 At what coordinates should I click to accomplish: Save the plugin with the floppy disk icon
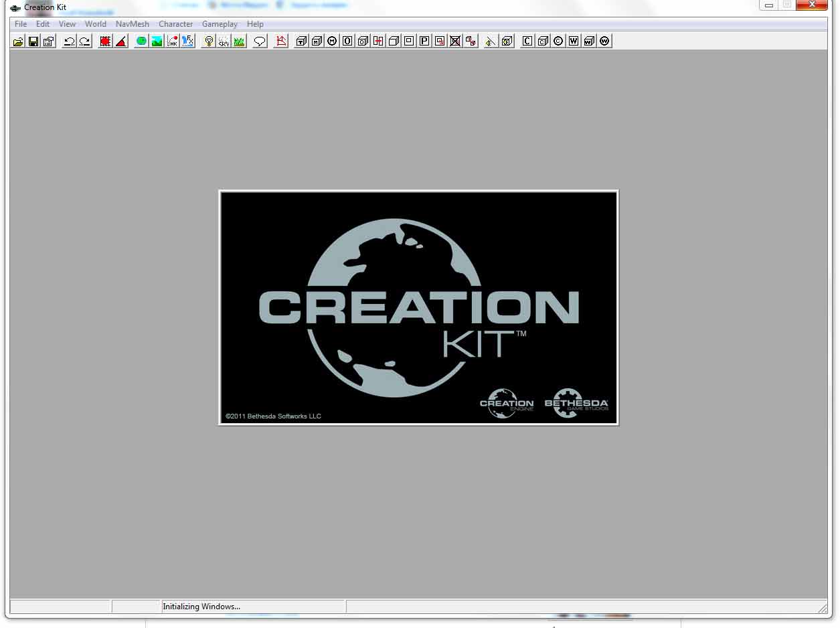pos(33,42)
